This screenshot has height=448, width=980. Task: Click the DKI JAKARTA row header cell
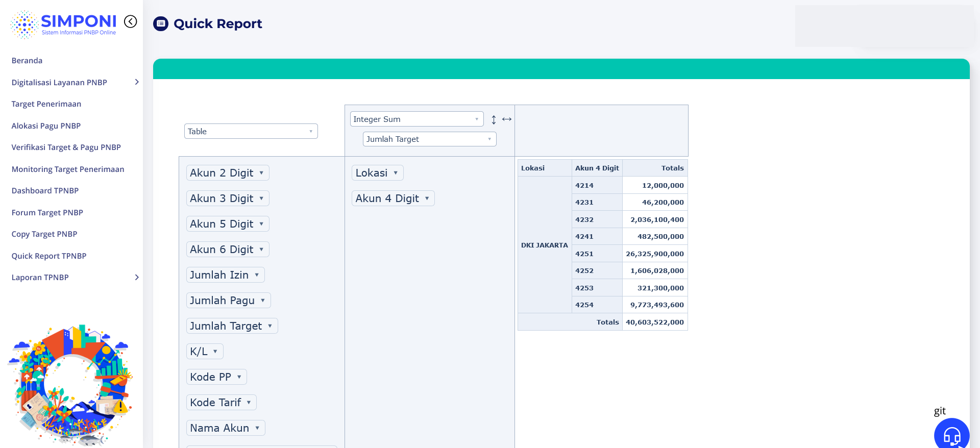click(544, 245)
